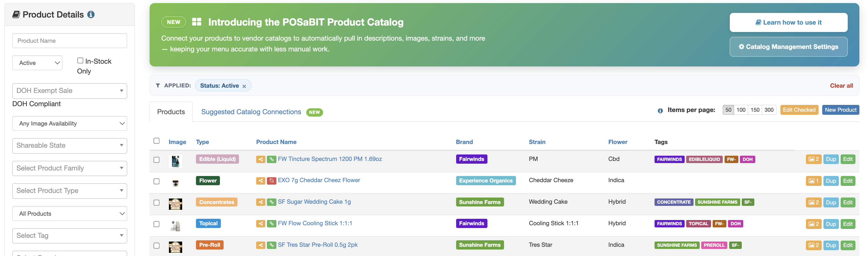Screen dimensions: 868x256
Task: Click the info icon beside Items per page
Action: pyautogui.click(x=660, y=111)
